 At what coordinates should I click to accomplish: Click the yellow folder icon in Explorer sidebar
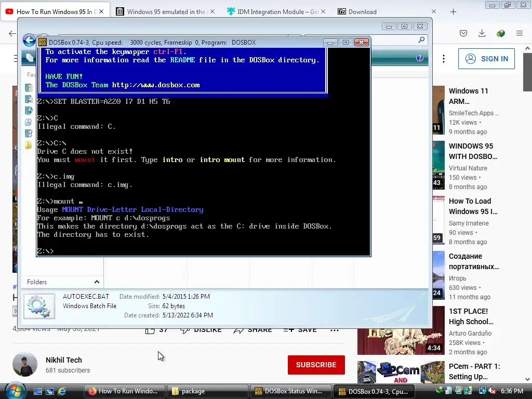pyautogui.click(x=29, y=145)
